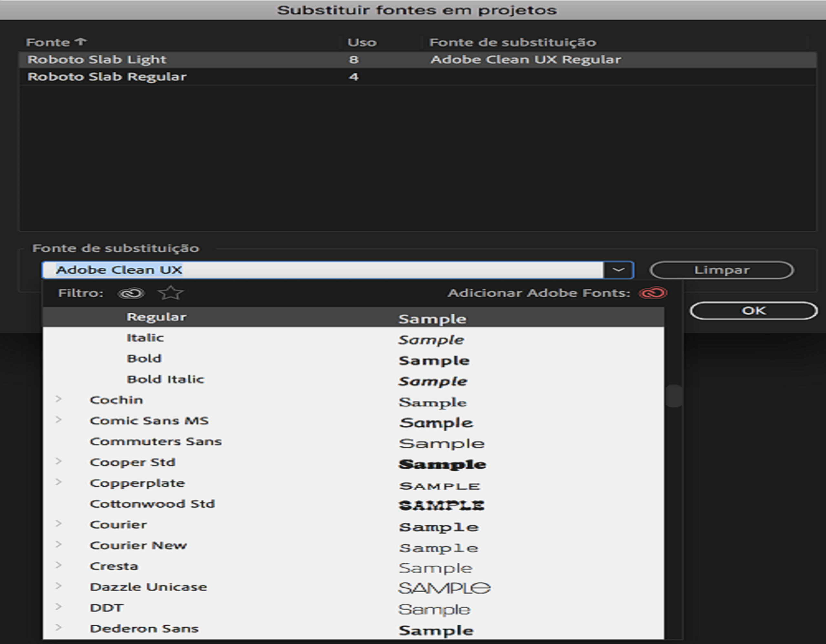The width and height of the screenshot is (826, 644).
Task: Toggle the favorites star filter
Action: tap(171, 293)
